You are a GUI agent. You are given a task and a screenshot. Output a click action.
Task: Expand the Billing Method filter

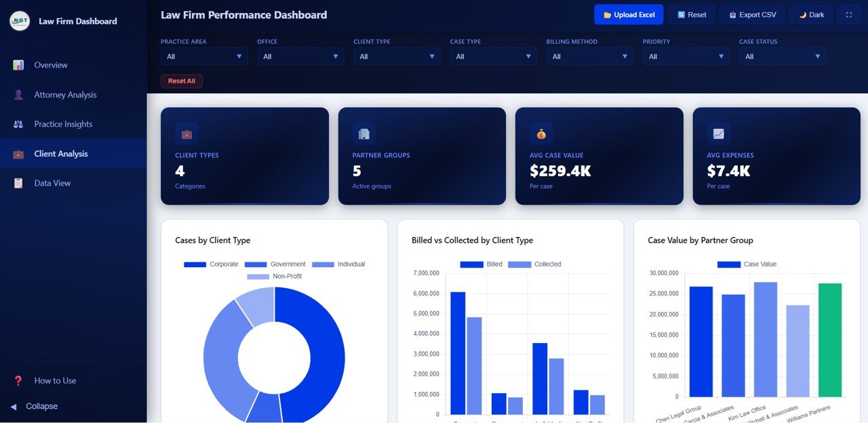pos(589,56)
